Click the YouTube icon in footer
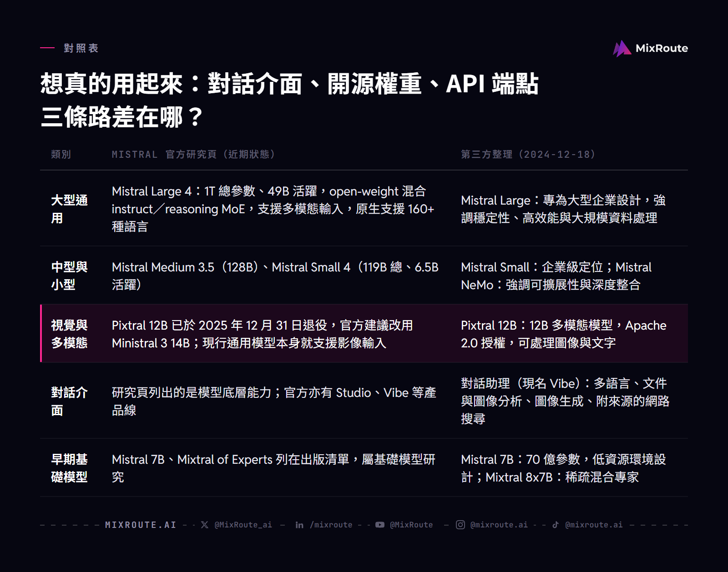 [380, 525]
